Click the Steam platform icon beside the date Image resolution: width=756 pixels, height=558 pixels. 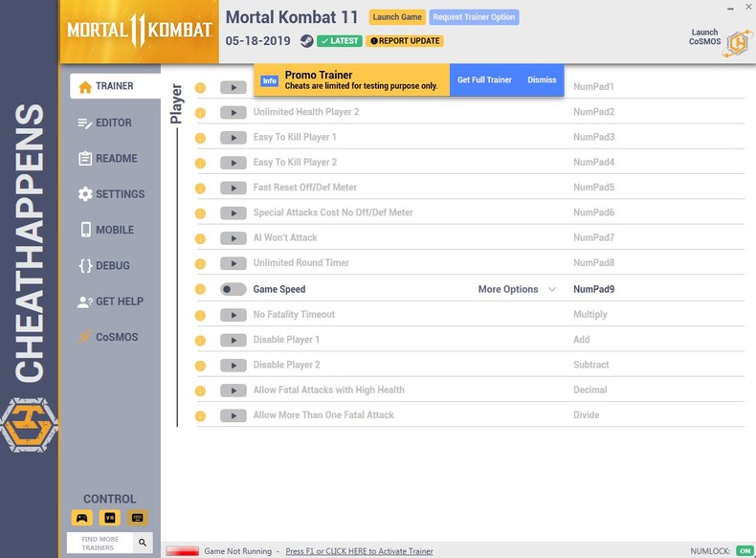click(x=306, y=41)
